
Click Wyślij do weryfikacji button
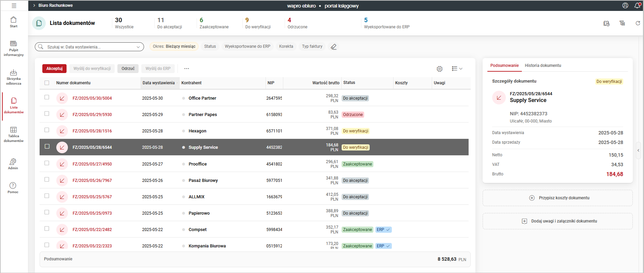tap(92, 69)
